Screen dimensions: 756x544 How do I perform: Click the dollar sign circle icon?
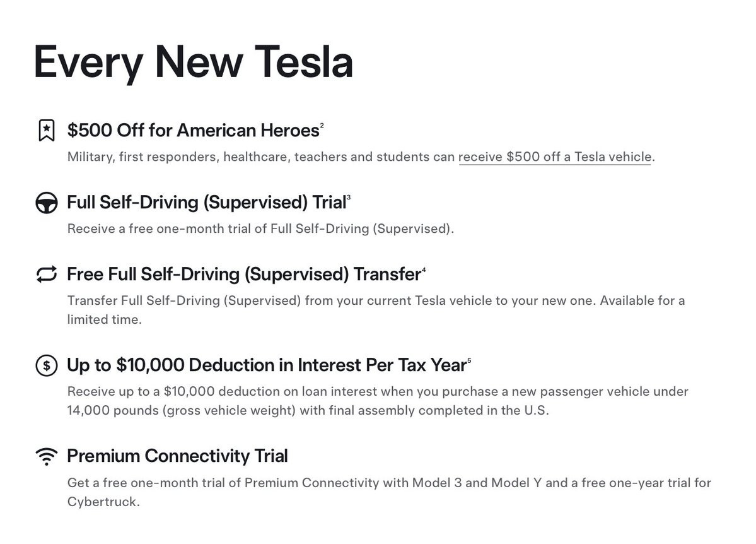click(x=47, y=366)
